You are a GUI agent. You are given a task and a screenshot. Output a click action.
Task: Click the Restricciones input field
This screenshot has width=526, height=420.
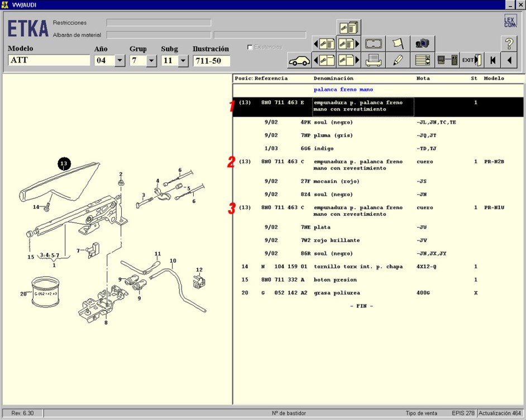pos(159,22)
